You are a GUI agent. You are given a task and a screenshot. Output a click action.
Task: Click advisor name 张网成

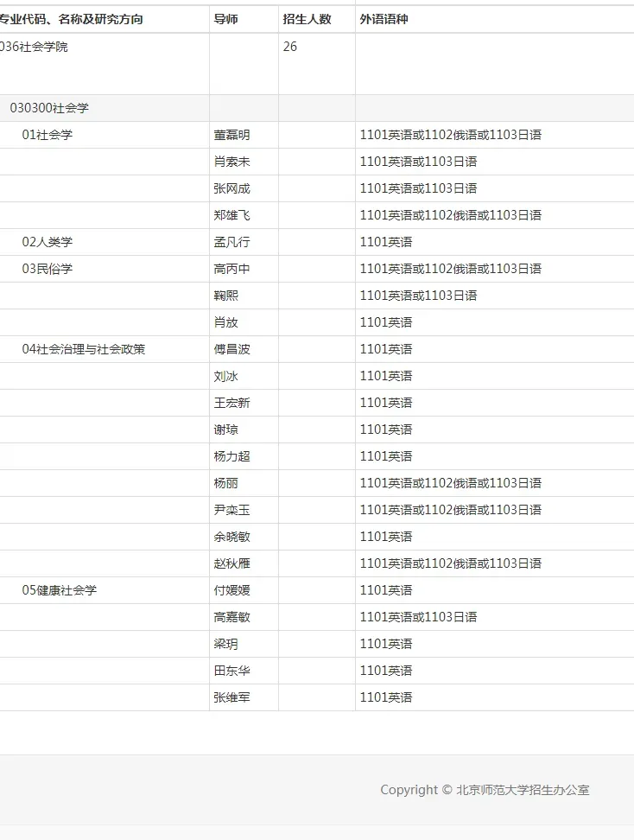(231, 188)
